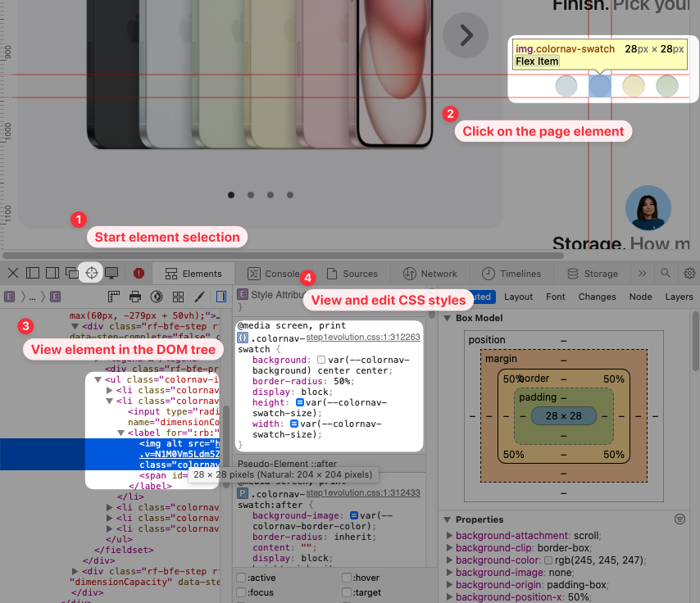Enable paint flashing with the paintbrush icon
Viewport: 700px width, 603px height.
(x=199, y=297)
